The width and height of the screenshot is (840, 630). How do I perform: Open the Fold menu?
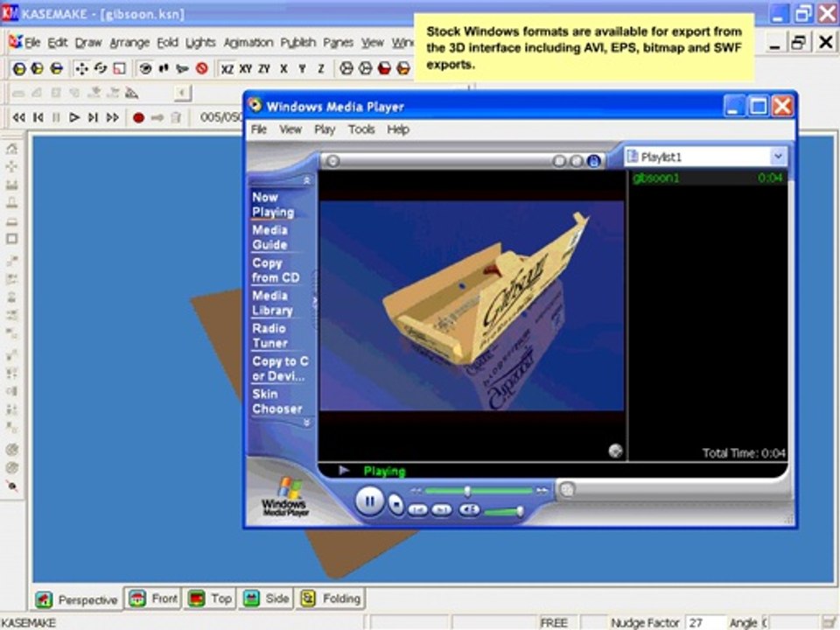(167, 42)
